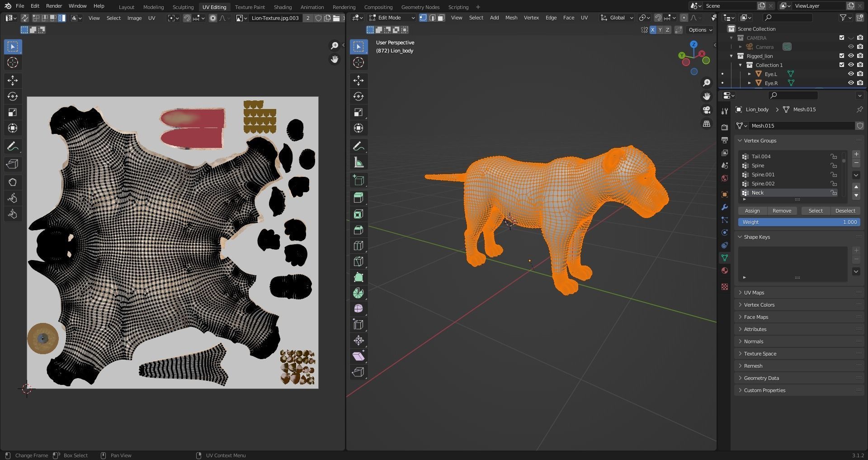Select the Scale tool in 3D viewport
This screenshot has height=460, width=868.
359,112
